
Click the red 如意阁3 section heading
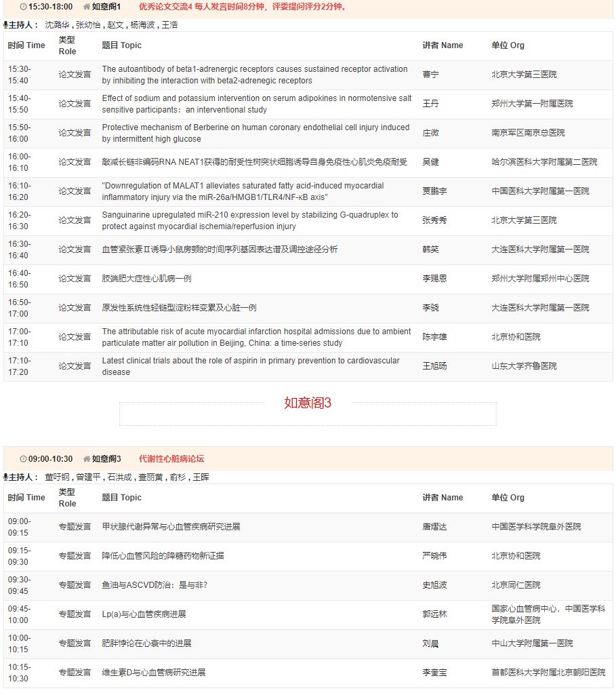pos(308,403)
